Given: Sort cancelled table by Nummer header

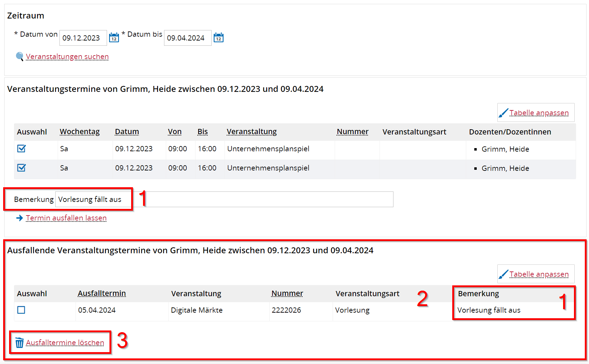Looking at the screenshot, I should 287,293.
